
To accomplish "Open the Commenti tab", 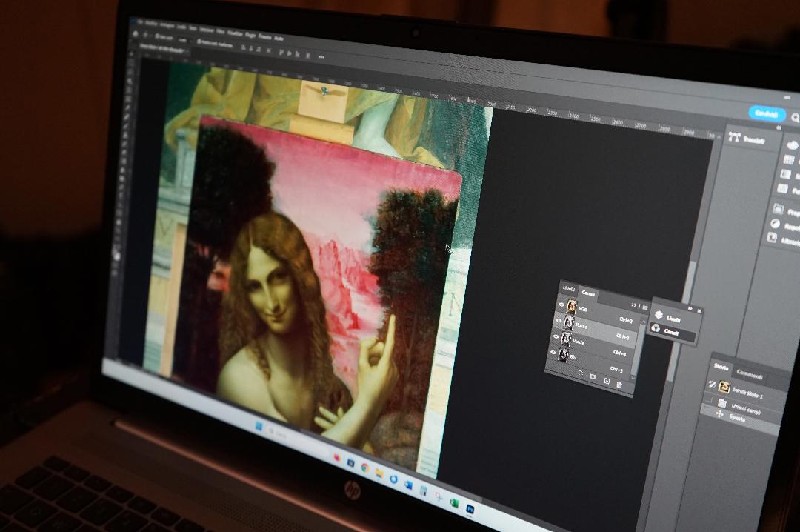I will [x=750, y=376].
